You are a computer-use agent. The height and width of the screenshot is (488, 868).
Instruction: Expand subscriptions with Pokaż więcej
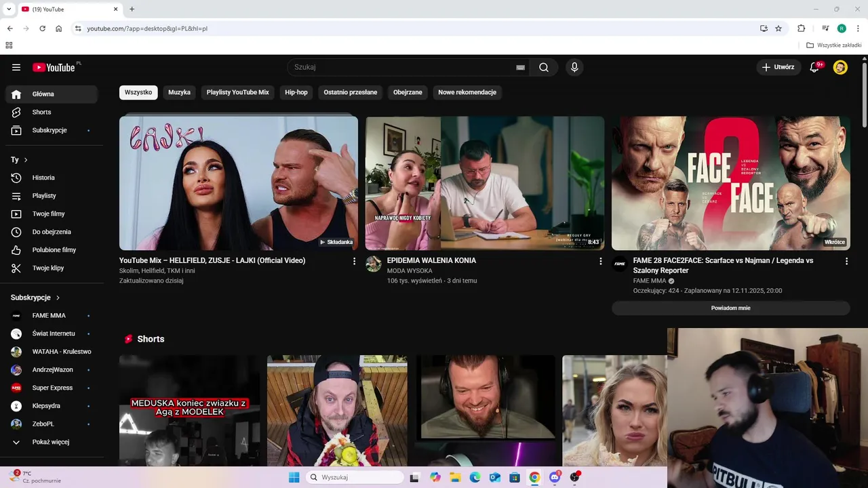52,442
